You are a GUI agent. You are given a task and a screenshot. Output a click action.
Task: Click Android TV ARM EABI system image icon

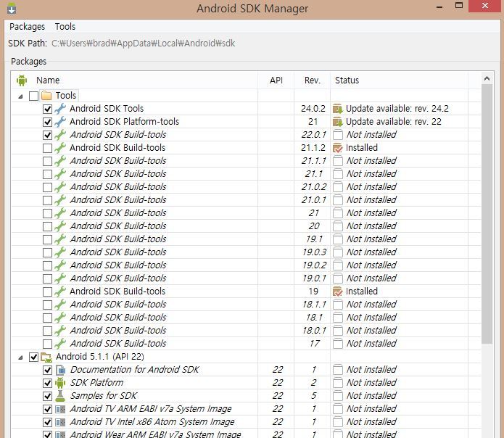click(x=60, y=409)
